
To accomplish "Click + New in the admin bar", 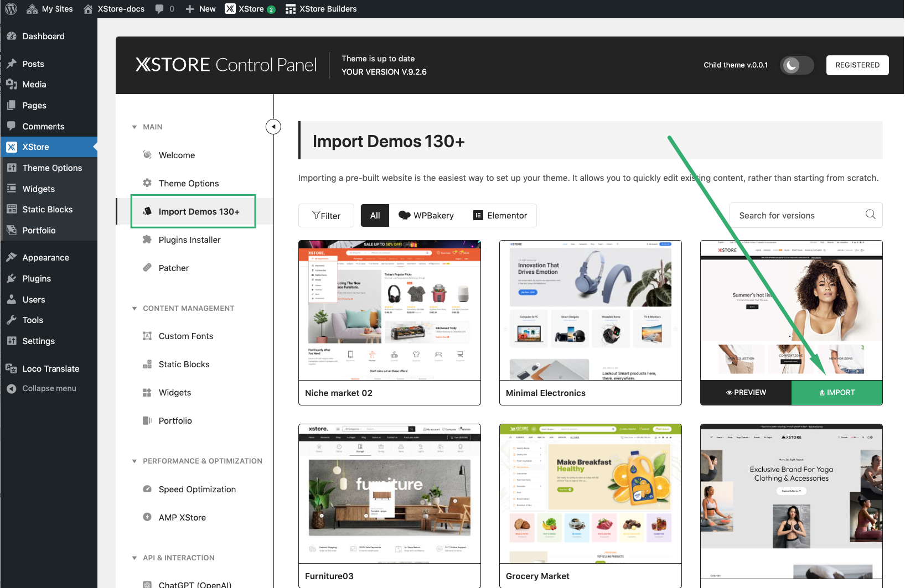I will click(x=200, y=9).
